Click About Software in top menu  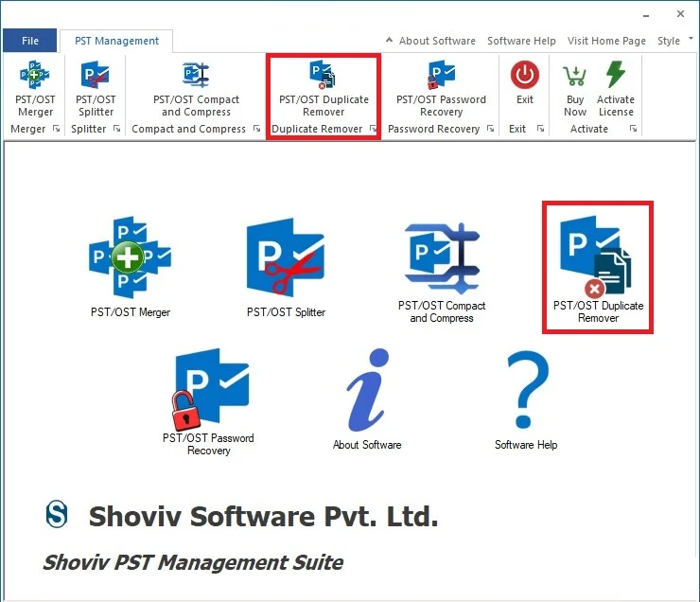tap(437, 41)
